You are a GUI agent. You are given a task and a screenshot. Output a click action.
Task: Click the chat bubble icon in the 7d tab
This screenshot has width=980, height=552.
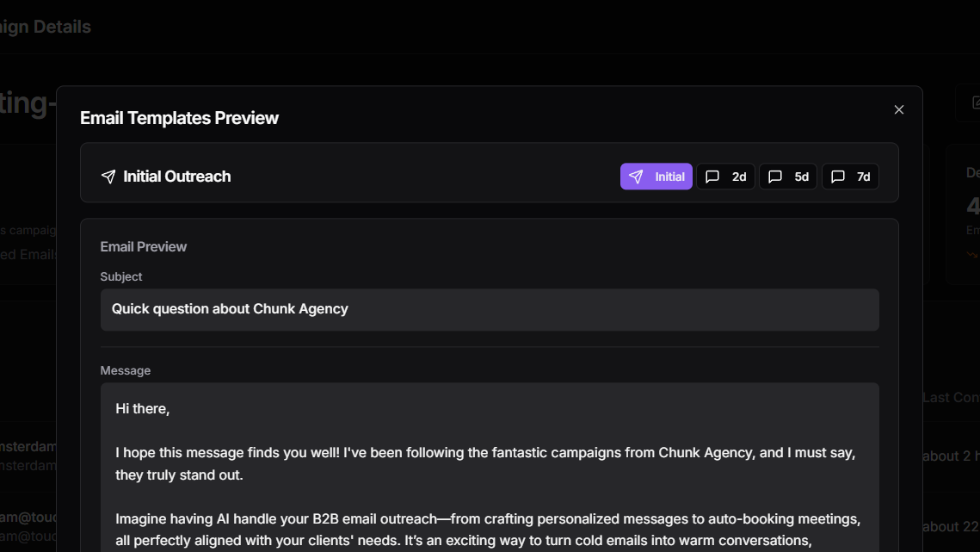[838, 177]
